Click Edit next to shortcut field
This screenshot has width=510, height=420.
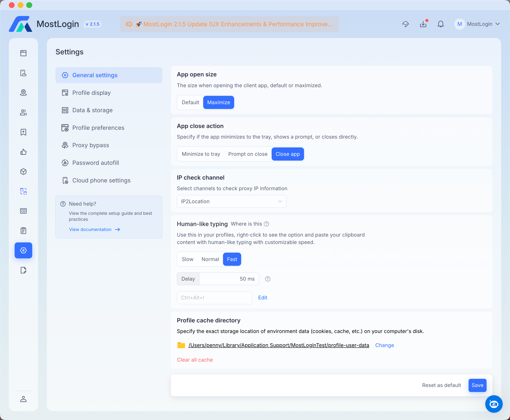click(x=263, y=298)
